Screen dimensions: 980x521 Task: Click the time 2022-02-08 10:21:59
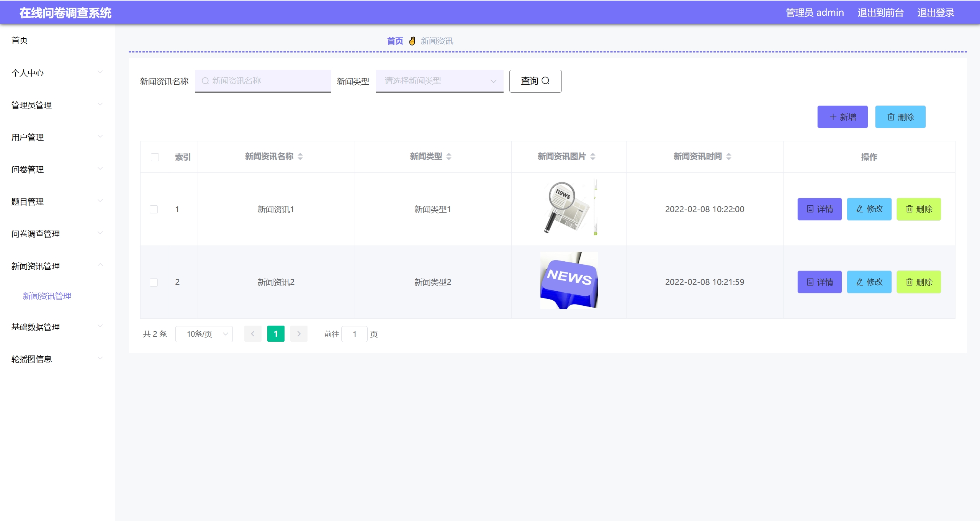tap(705, 282)
